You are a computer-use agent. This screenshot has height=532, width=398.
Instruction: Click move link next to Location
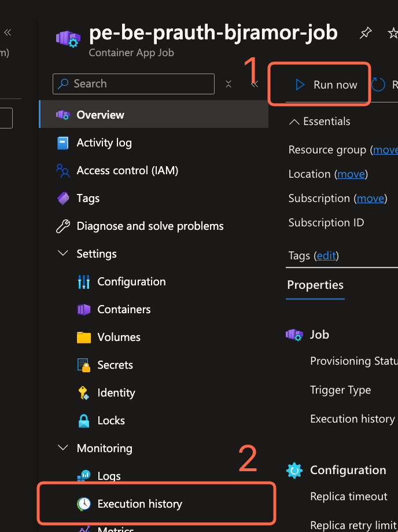tap(351, 174)
